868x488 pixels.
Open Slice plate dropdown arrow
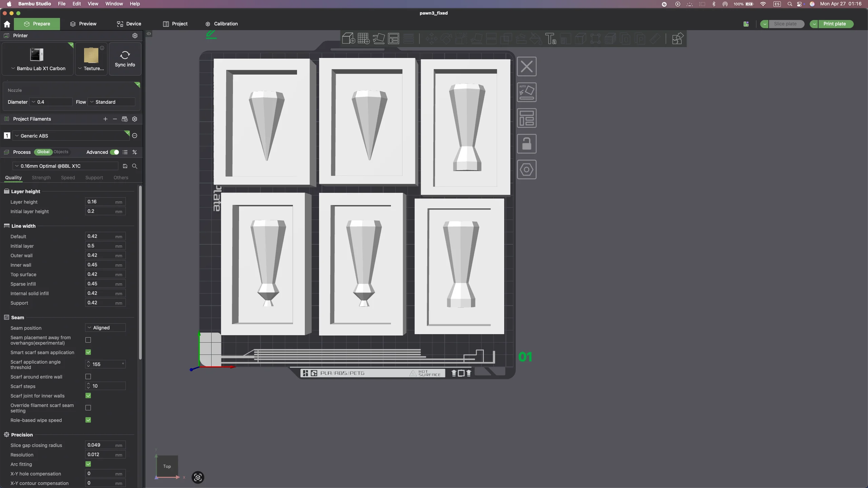765,24
